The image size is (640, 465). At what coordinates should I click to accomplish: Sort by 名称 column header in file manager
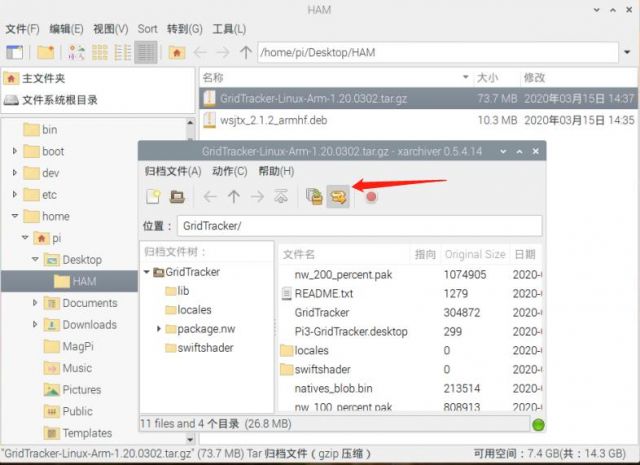[x=336, y=78]
